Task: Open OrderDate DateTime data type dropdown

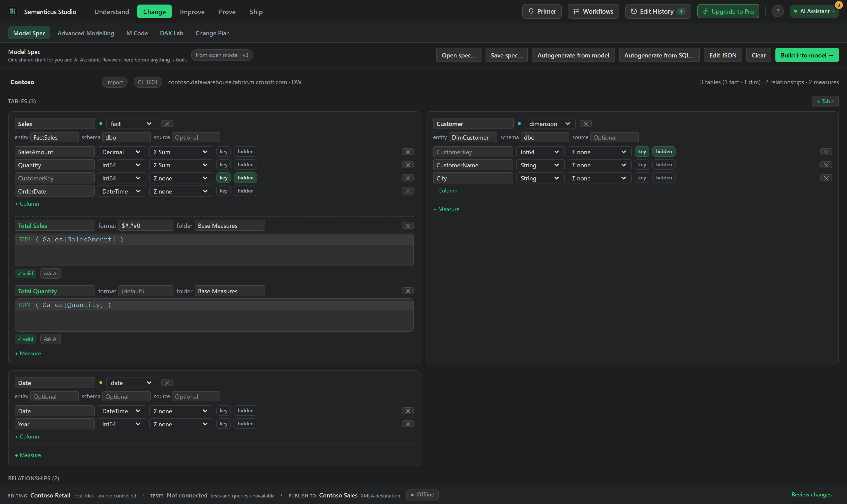Action: (x=122, y=191)
